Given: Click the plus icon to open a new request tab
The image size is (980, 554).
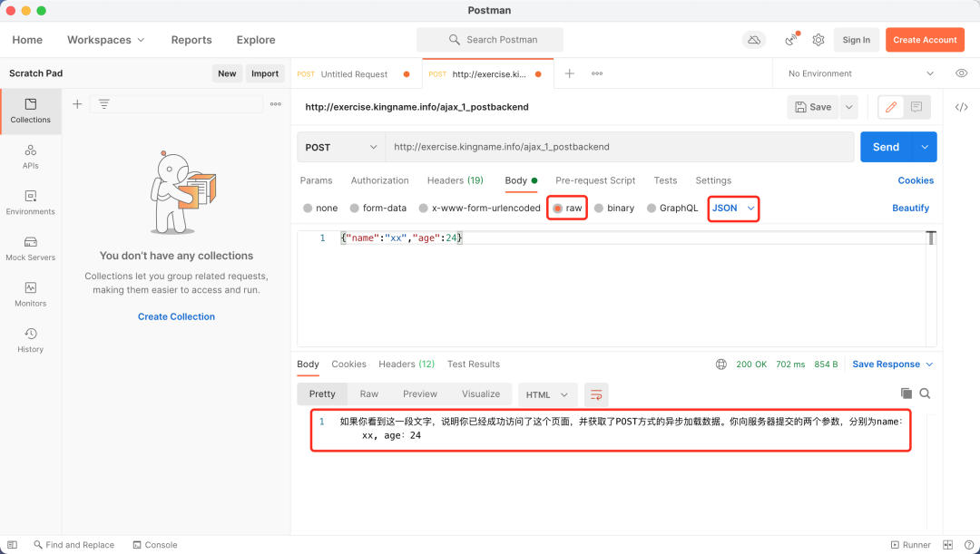Looking at the screenshot, I should pos(569,73).
